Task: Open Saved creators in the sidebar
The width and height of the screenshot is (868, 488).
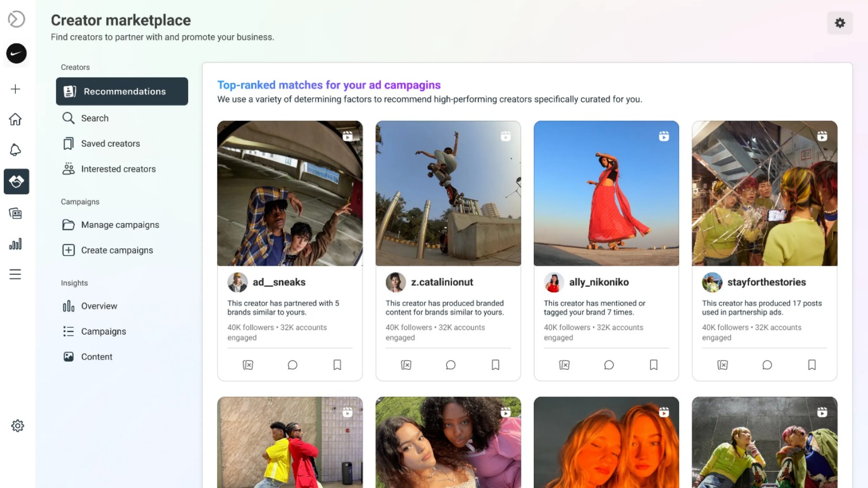Action: [x=110, y=144]
